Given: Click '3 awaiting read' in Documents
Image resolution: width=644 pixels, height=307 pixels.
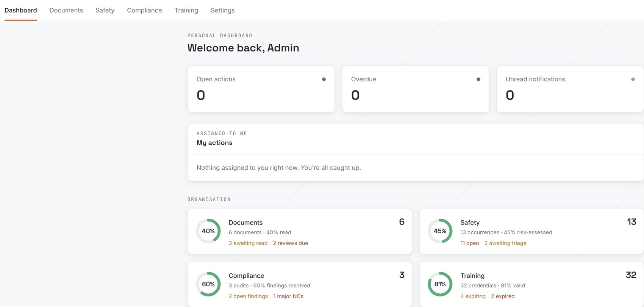Looking at the screenshot, I should pyautogui.click(x=248, y=243).
